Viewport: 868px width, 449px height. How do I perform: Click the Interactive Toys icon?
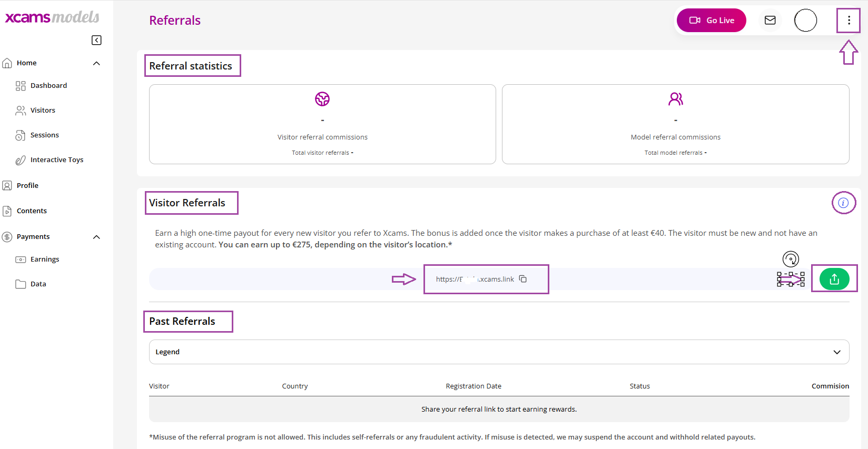click(21, 160)
